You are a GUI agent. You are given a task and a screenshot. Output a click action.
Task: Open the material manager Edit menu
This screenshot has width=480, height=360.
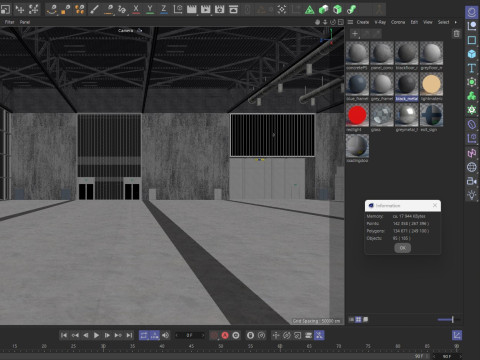[414, 22]
